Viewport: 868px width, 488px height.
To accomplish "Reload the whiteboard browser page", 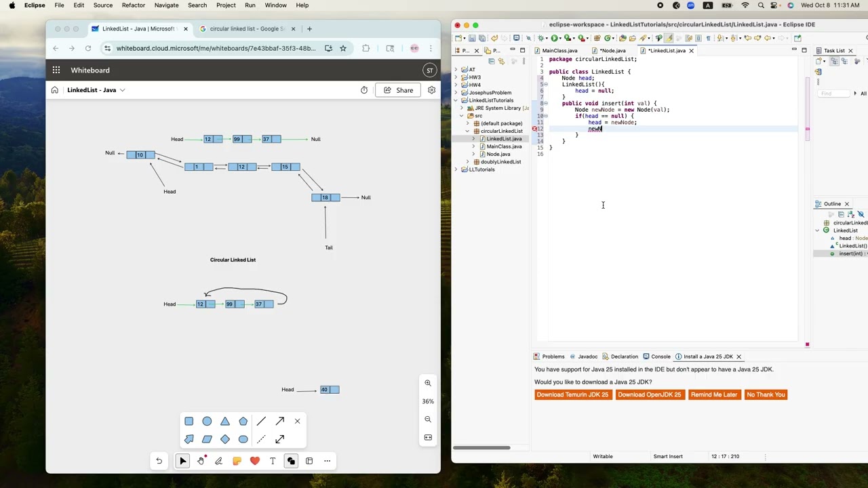I will (88, 48).
